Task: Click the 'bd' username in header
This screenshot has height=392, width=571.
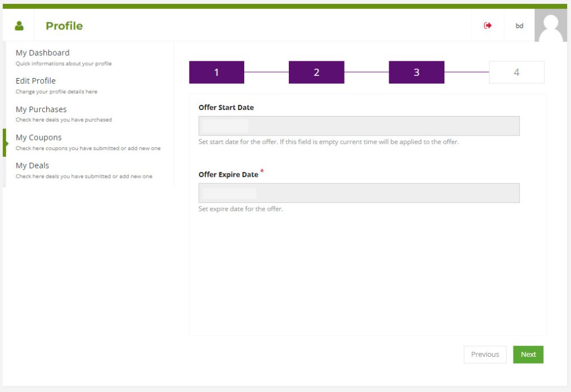Action: pos(519,26)
